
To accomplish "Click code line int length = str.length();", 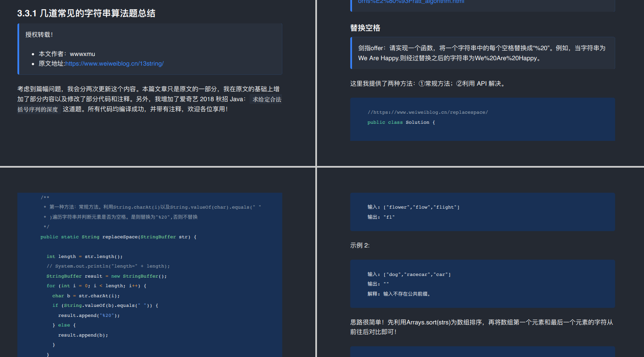I will click(84, 257).
